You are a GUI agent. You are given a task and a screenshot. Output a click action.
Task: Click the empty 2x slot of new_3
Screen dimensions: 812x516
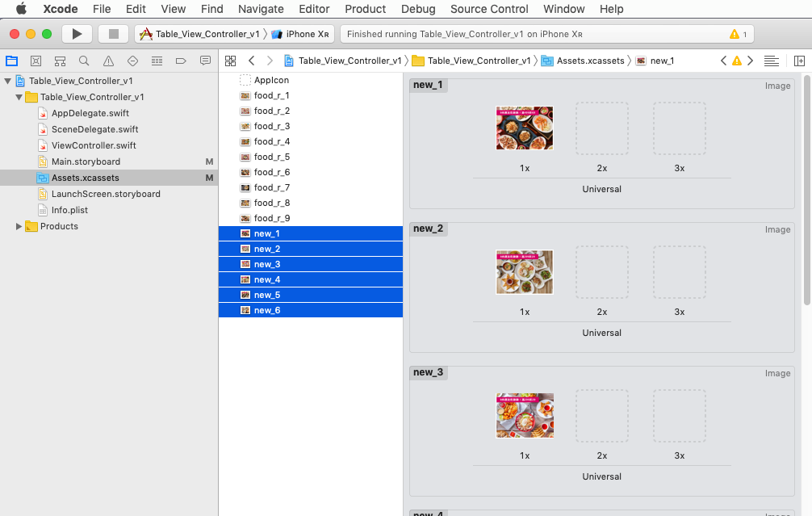pos(602,416)
